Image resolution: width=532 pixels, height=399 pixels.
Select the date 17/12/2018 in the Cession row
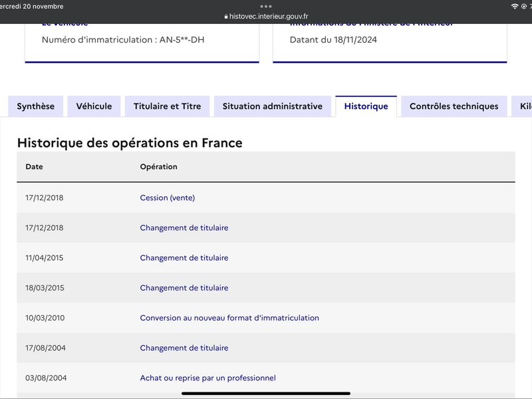[44, 198]
